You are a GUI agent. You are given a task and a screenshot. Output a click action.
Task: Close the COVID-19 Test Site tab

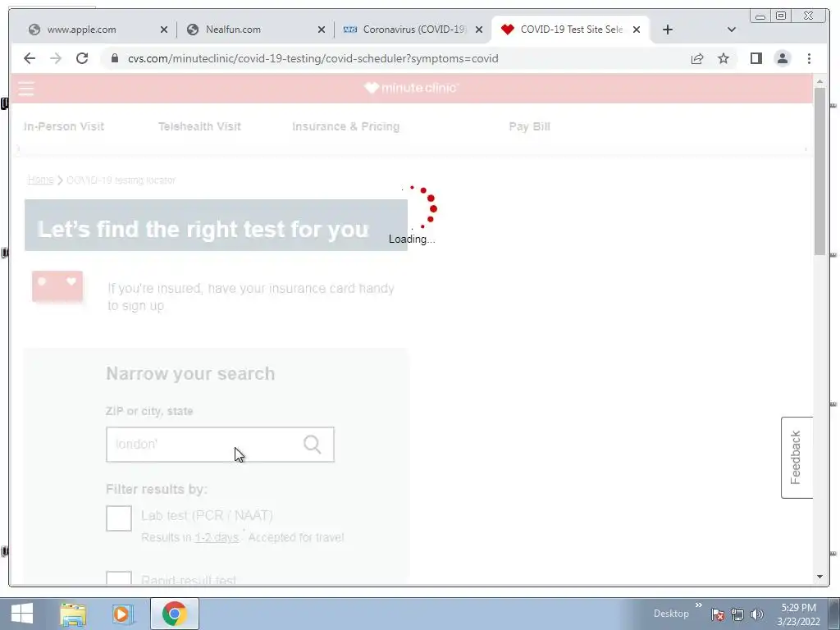[637, 30]
